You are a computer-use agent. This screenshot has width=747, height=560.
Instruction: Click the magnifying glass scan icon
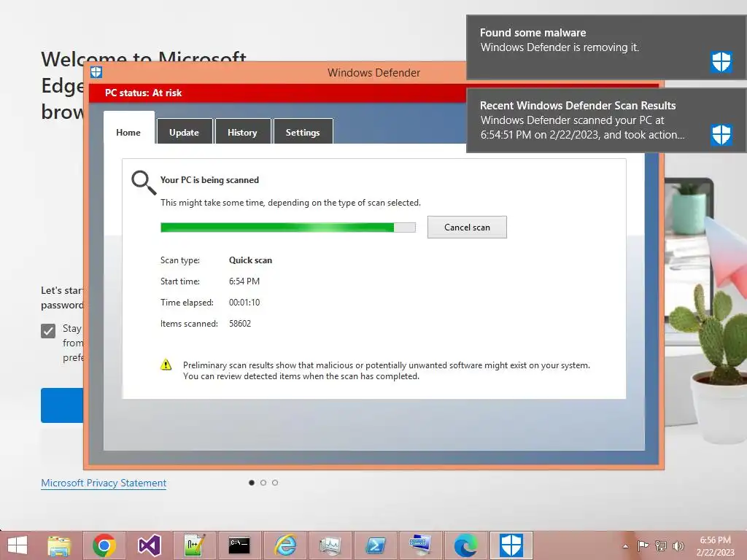[144, 183]
